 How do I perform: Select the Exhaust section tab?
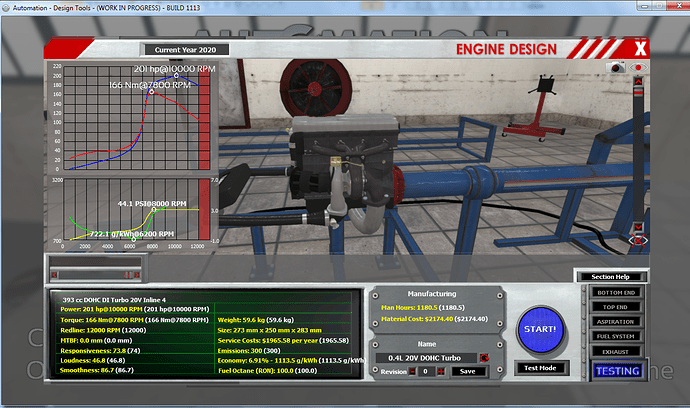point(616,351)
